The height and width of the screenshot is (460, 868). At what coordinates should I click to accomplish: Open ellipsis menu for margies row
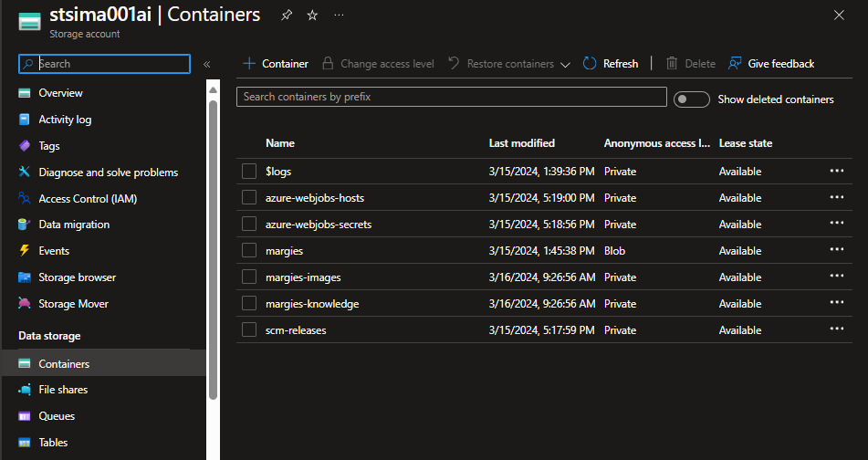[x=836, y=250]
